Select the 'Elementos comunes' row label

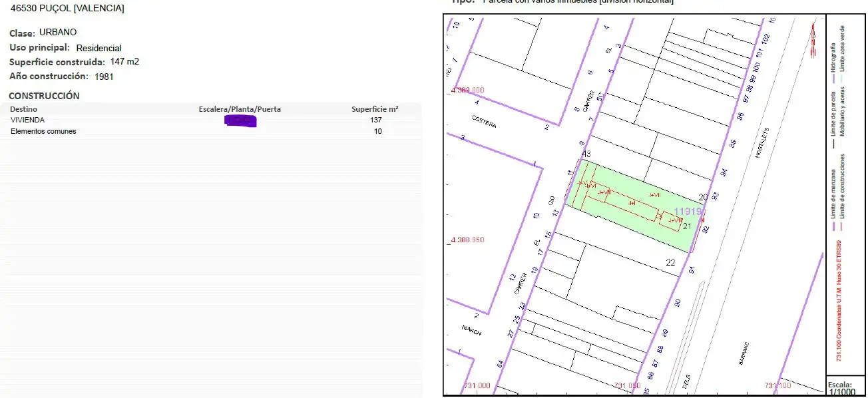pos(43,131)
